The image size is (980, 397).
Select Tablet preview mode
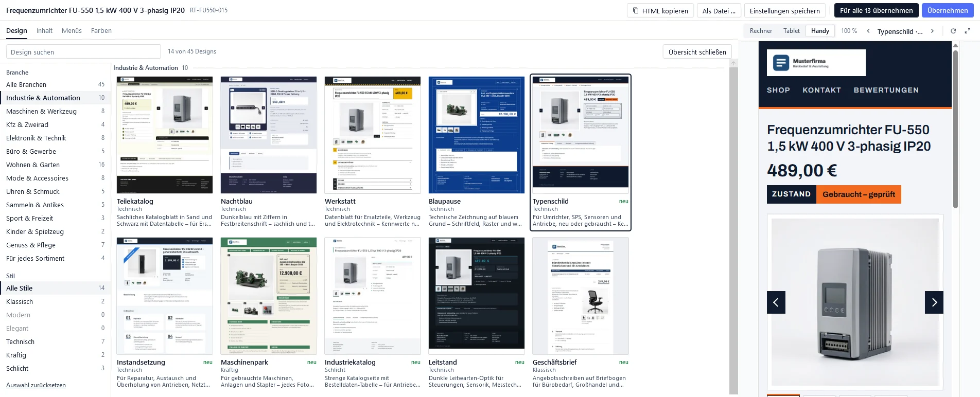[792, 31]
